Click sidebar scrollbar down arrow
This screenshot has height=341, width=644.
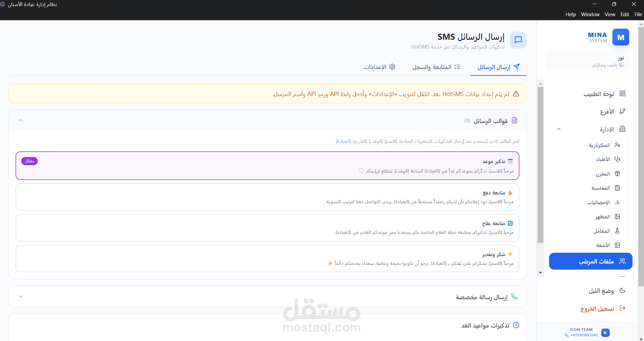pos(540,273)
